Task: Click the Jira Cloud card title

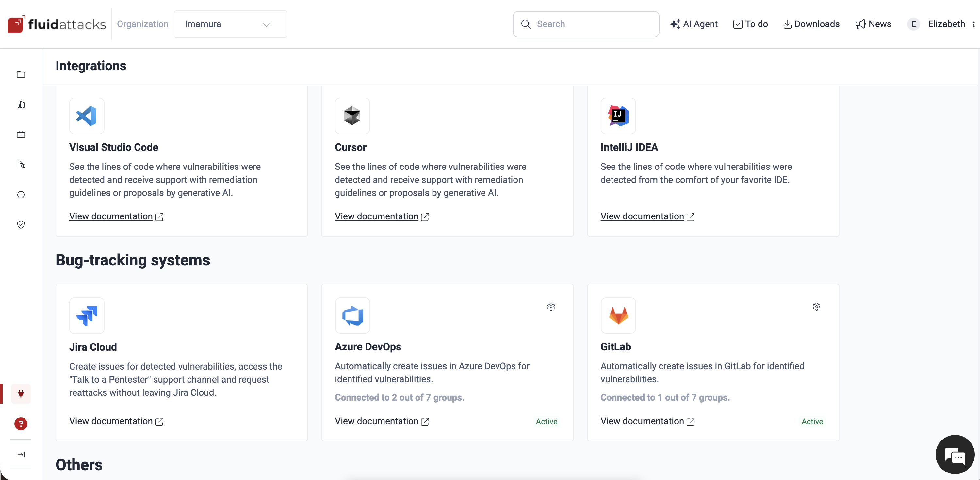Action: pos(93,347)
